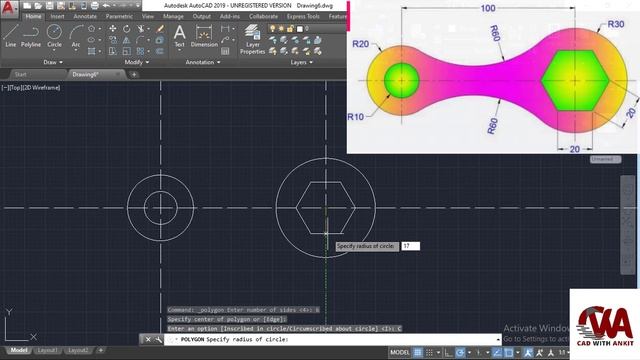Expand the Layers panel dropdown
Image resolution: width=640 pixels, height=360 pixels.
(x=302, y=62)
